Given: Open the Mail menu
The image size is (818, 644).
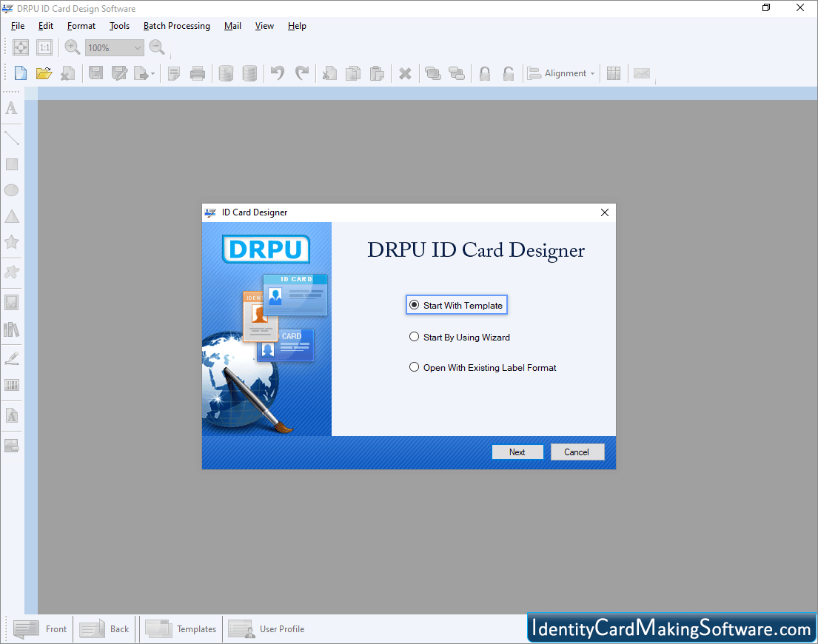Looking at the screenshot, I should [x=232, y=25].
